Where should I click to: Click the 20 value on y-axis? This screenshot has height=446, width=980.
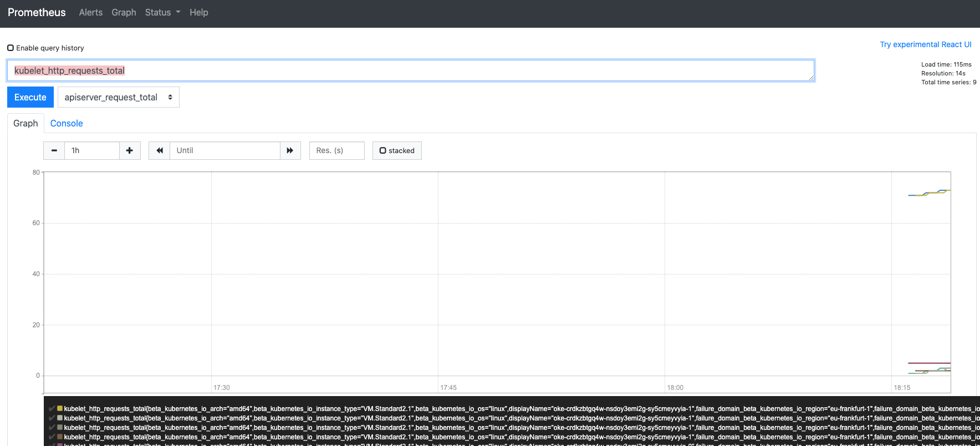[x=36, y=325]
